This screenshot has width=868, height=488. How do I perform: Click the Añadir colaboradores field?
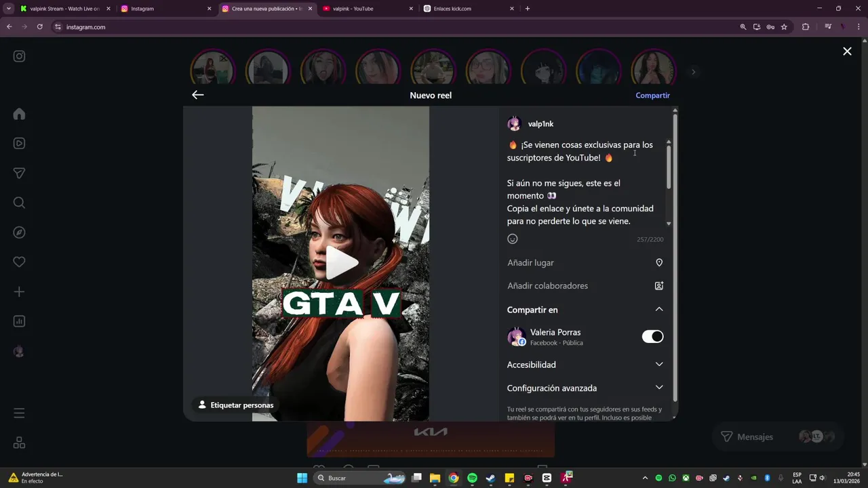click(x=585, y=285)
